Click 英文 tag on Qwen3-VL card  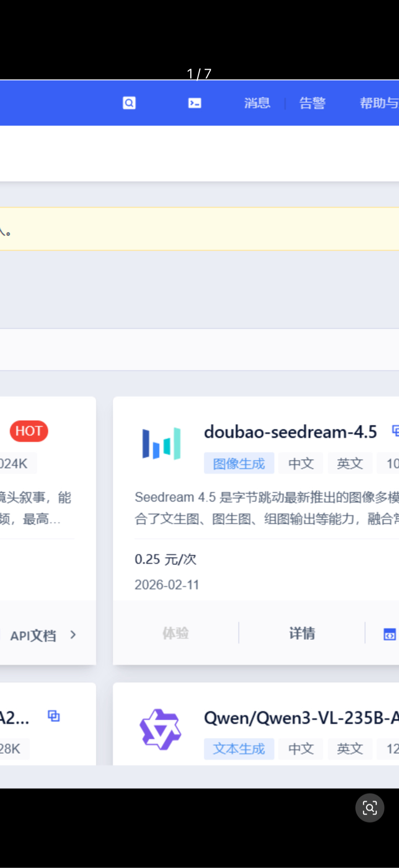[350, 749]
